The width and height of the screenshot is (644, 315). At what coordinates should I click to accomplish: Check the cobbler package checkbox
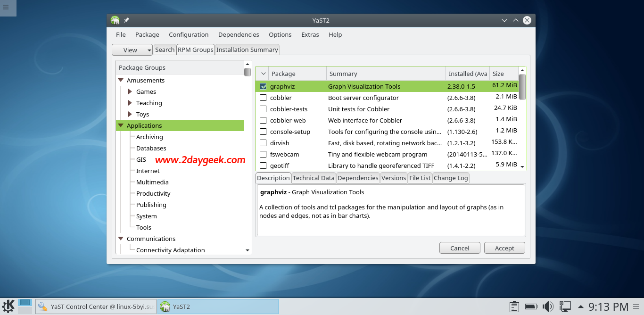point(263,98)
